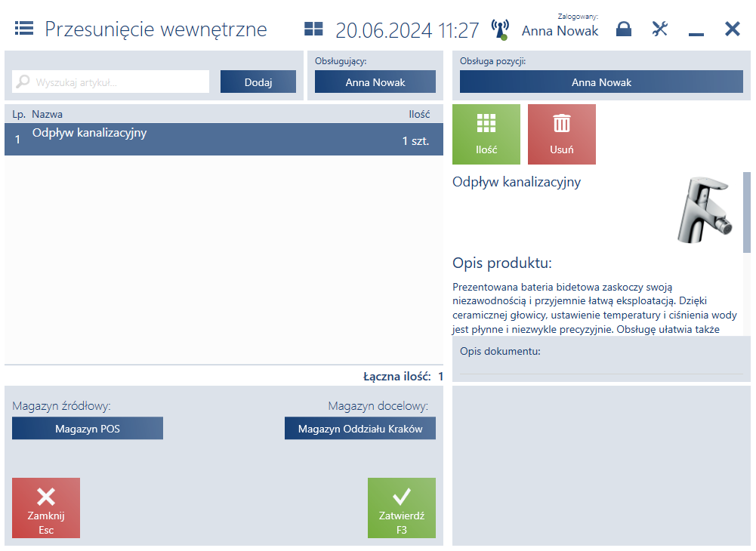Click the Opis produktu heading
Screen dimensions: 756x551
502,263
